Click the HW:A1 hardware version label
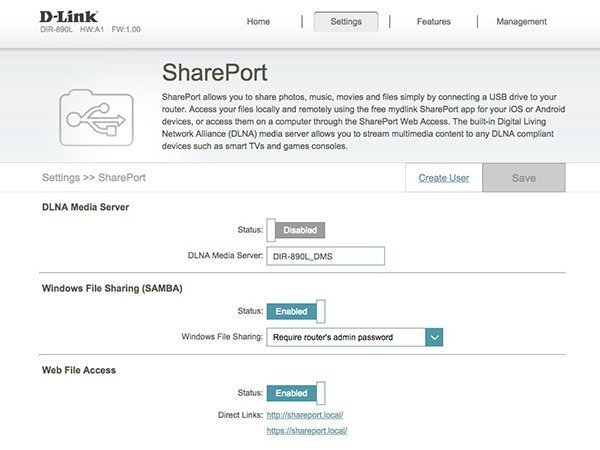600x450 pixels. (92, 29)
